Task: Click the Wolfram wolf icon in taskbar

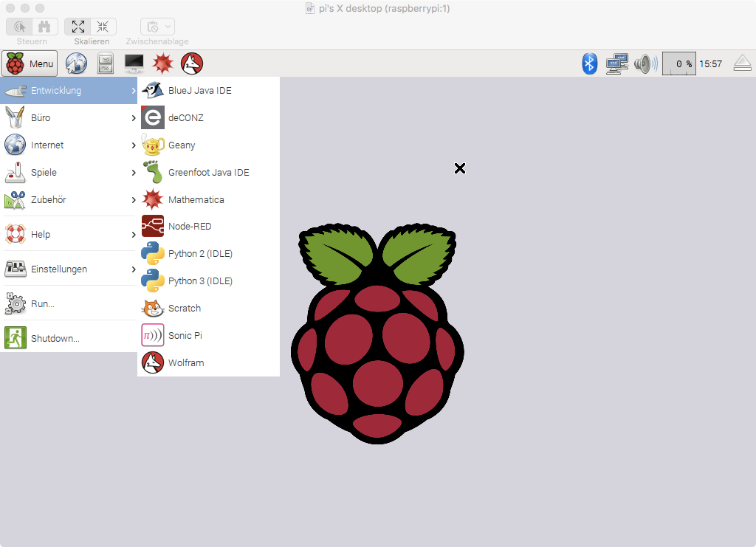Action: pos(192,63)
